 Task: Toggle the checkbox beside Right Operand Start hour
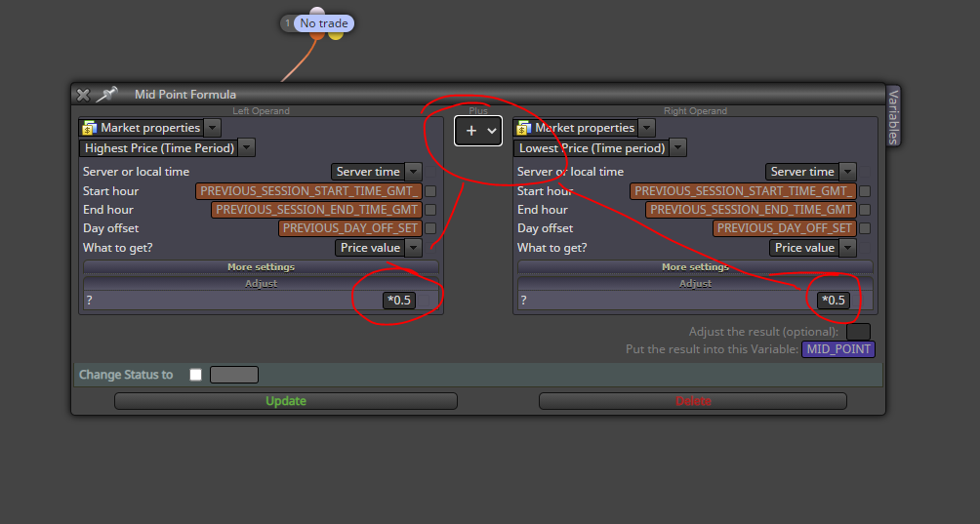[x=865, y=191]
